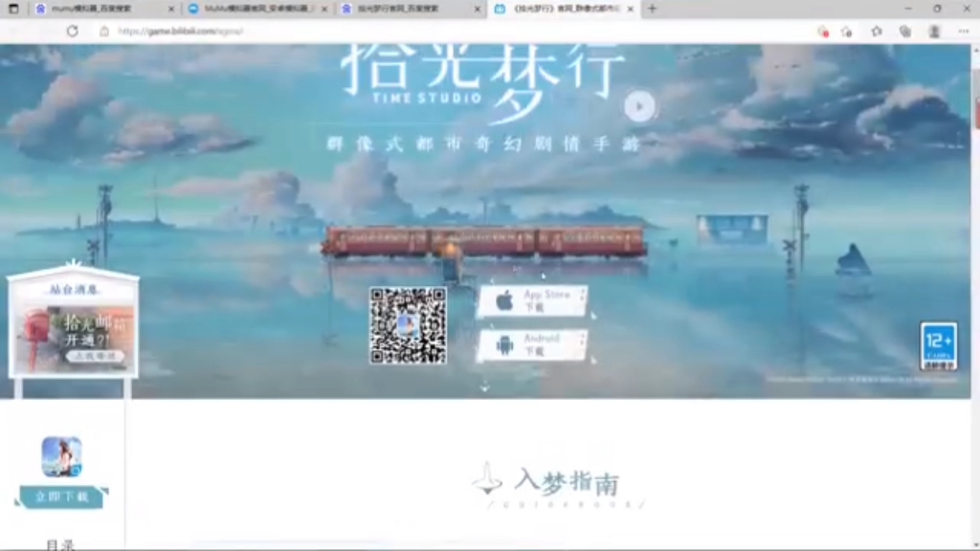Play the official game trailer video
The image size is (980, 551).
(x=639, y=105)
